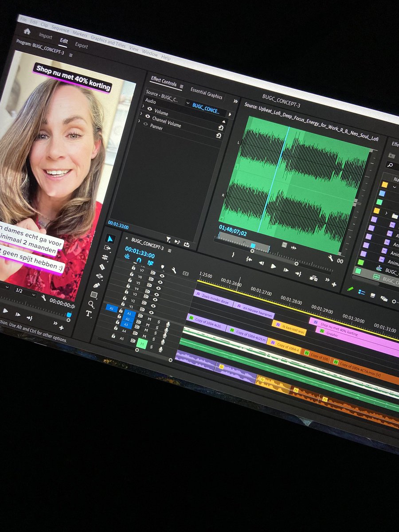
Task: Select the Rectangle shape tool
Action: 94,294
